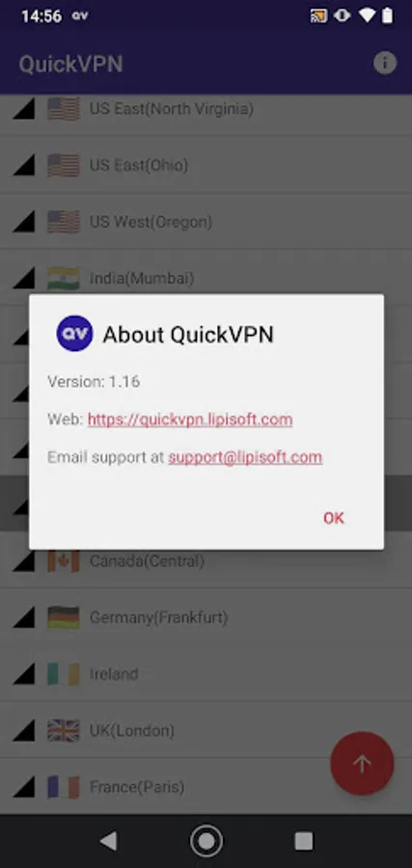The height and width of the screenshot is (868, 412).
Task: Click the QV notification icon in status bar
Action: [80, 16]
